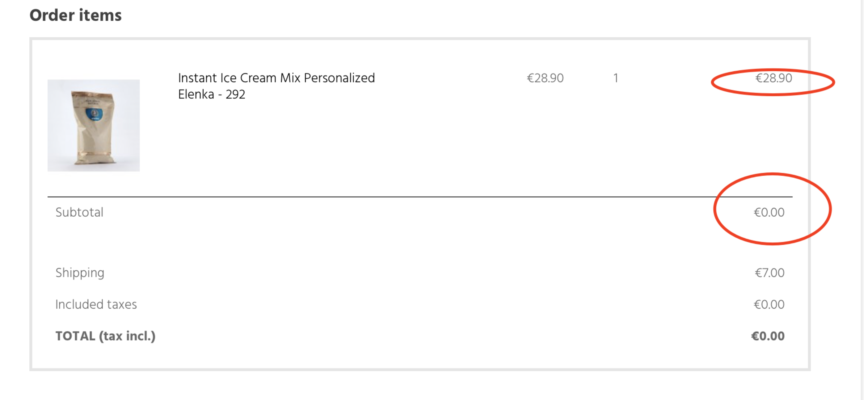
Task: Select the circled line total €28.90
Action: [773, 78]
